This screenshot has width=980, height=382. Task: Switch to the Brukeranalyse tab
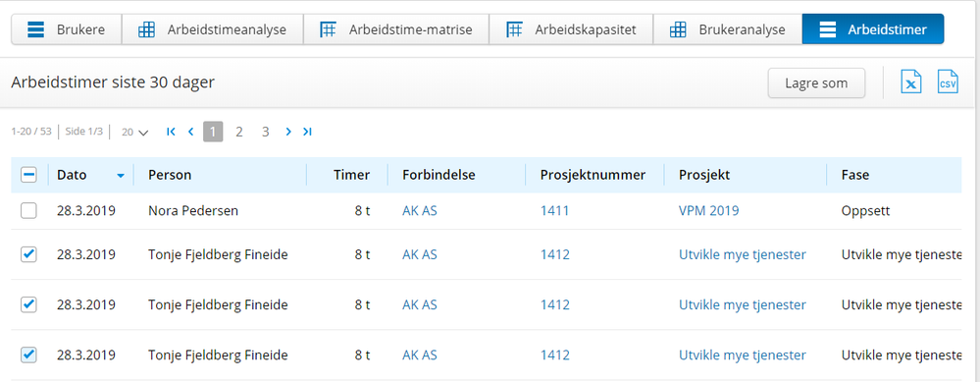pos(728,29)
